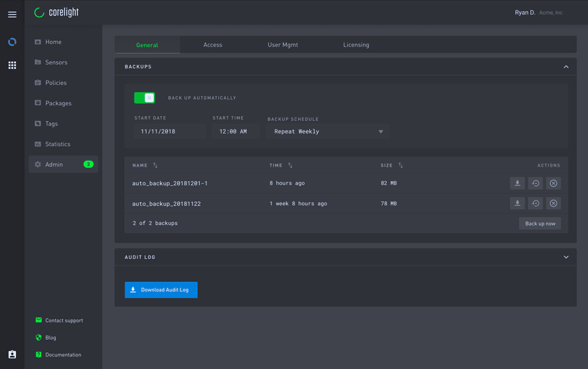
Task: Sort backups by Time column arrows
Action: coord(290,165)
